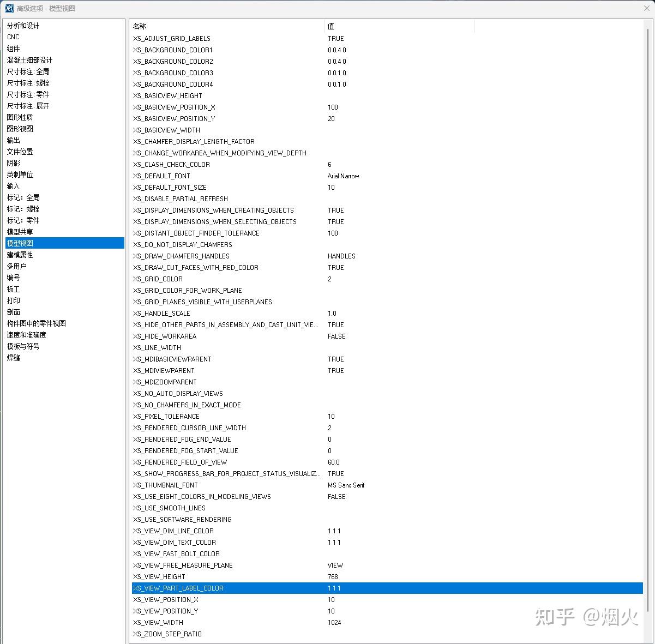The image size is (655, 644).
Task: Select the 组件 category
Action: coord(13,49)
